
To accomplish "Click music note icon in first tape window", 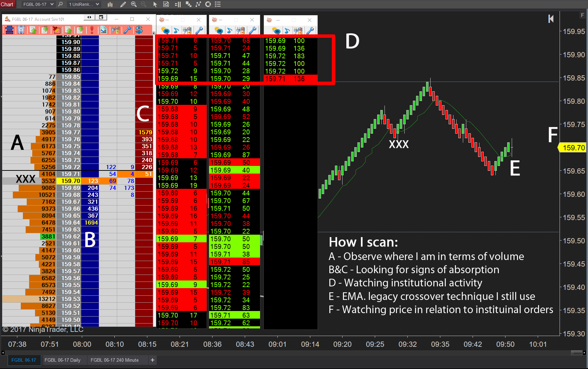I will pos(176,31).
